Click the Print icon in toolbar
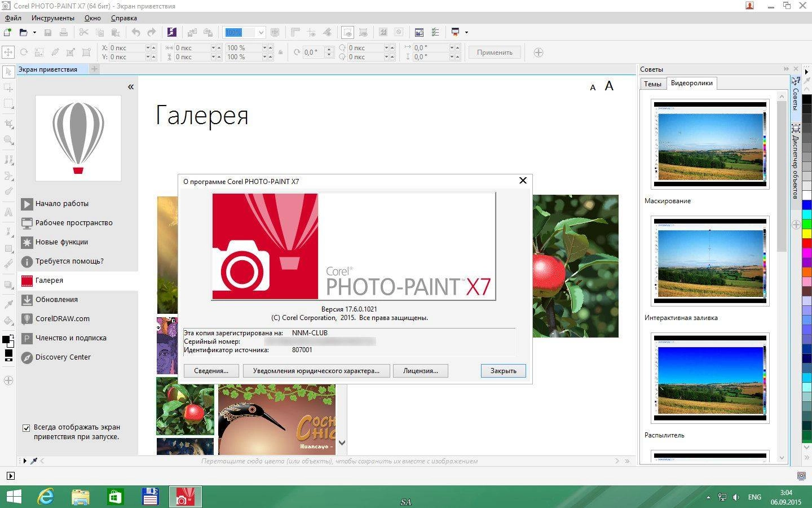812x508 pixels. pyautogui.click(x=64, y=32)
